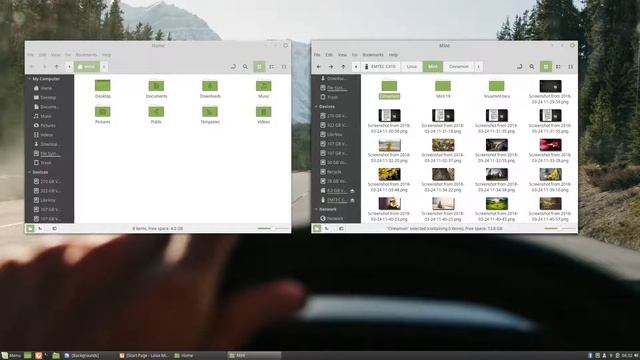The width and height of the screenshot is (640, 360).
Task: Click the search icon in Home window toolbar
Action: click(245, 67)
